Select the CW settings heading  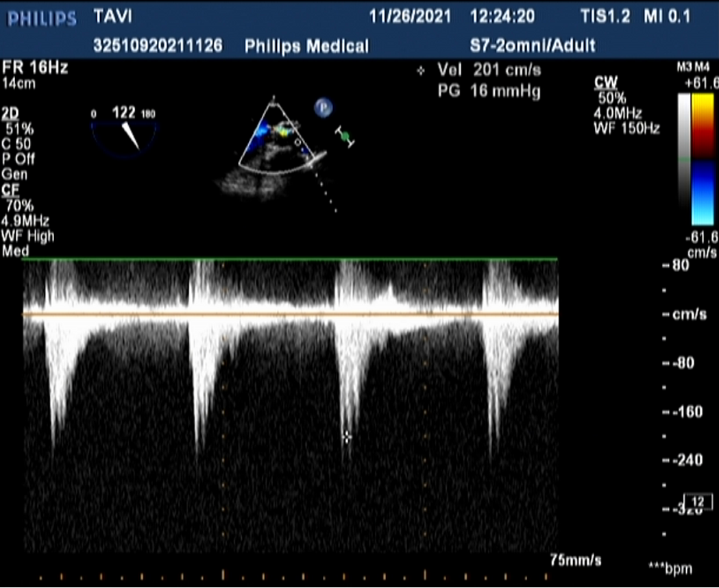point(603,84)
